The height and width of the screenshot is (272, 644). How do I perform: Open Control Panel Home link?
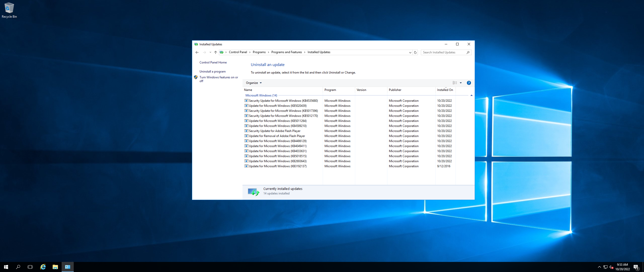[213, 62]
